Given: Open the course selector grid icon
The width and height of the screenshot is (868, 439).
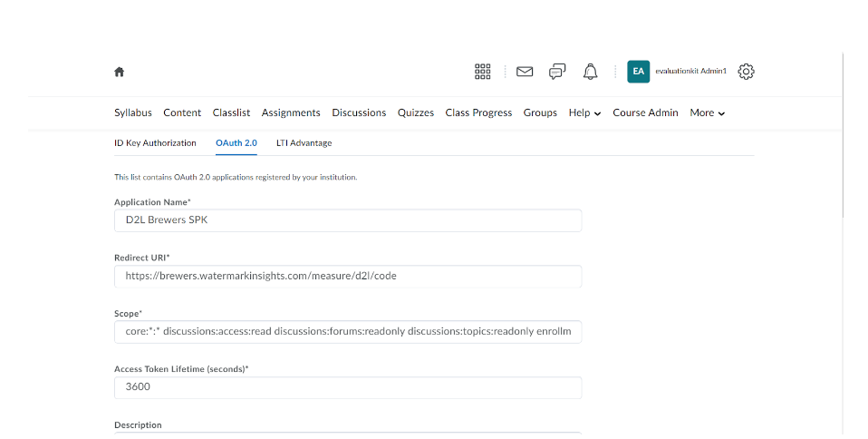Looking at the screenshot, I should click(483, 72).
